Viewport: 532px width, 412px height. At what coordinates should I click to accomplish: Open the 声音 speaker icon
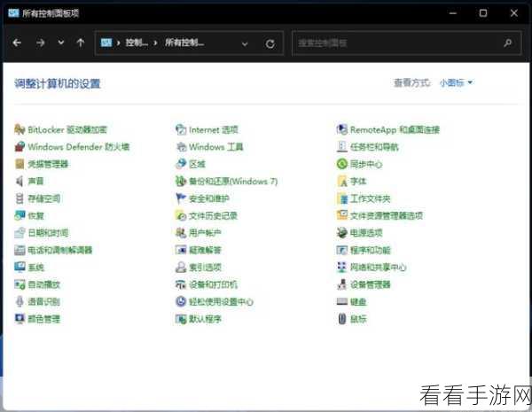[20, 181]
